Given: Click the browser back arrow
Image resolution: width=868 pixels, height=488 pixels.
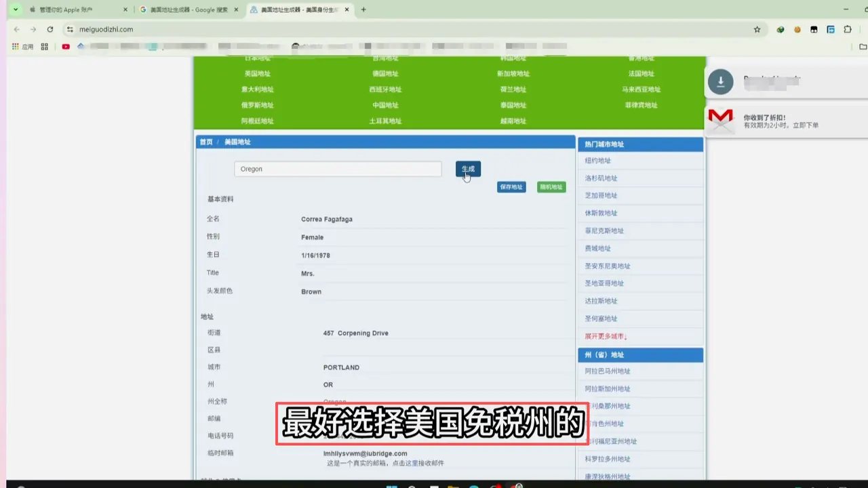Looking at the screenshot, I should pyautogui.click(x=16, y=29).
